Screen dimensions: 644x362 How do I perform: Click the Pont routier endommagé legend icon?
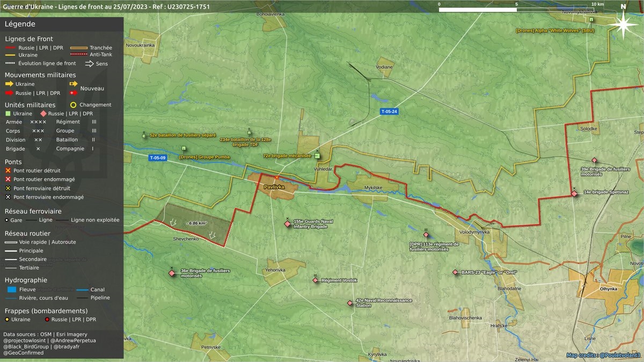(x=8, y=179)
